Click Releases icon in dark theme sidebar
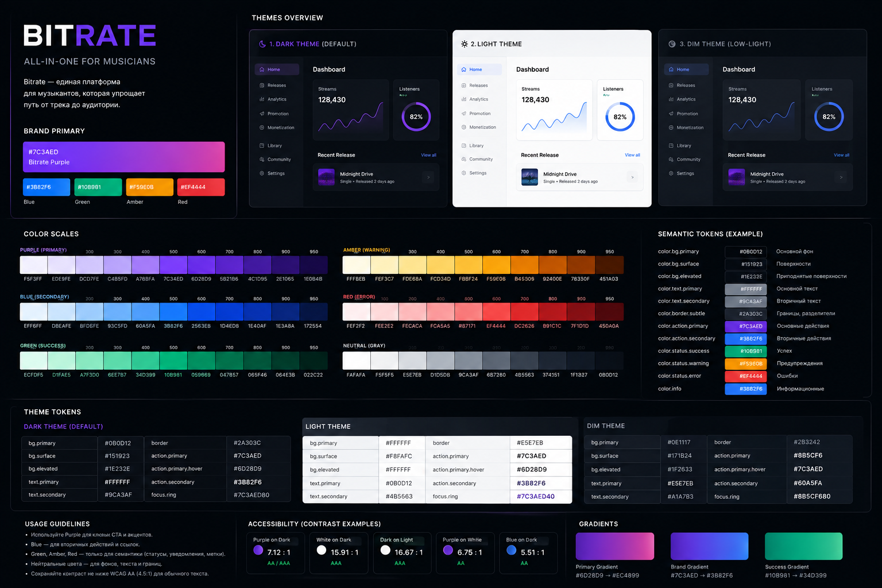882x588 pixels. (262, 85)
